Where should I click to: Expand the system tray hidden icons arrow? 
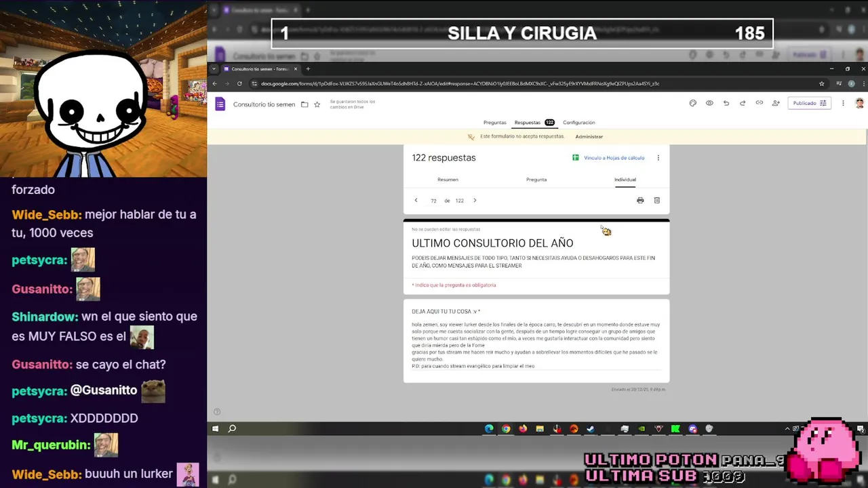tap(787, 428)
